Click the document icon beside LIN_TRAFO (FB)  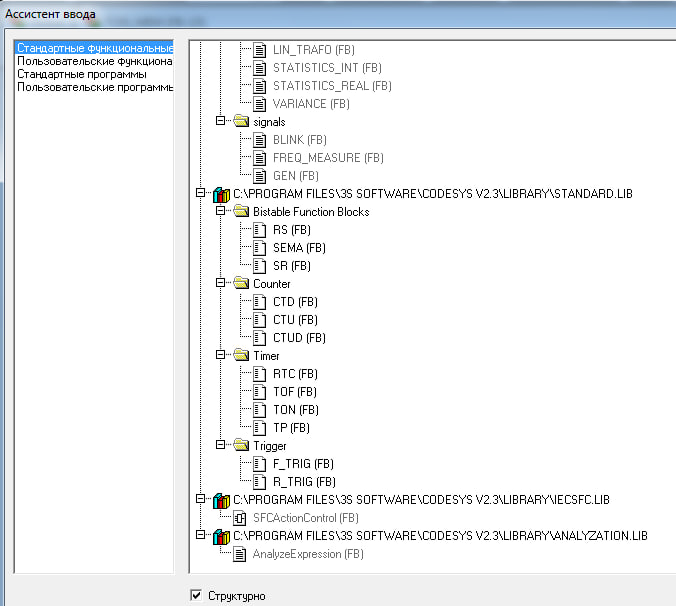click(260, 50)
